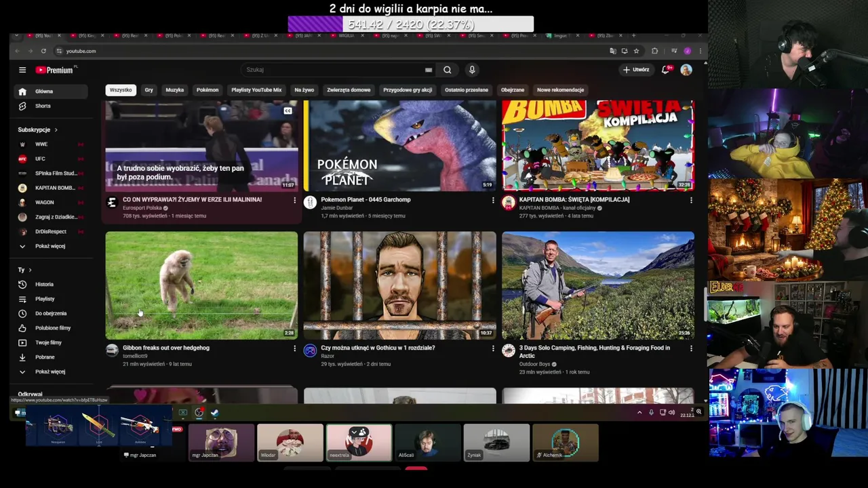Open DrDisRespect subscription channel
The width and height of the screenshot is (868, 488).
(52, 232)
